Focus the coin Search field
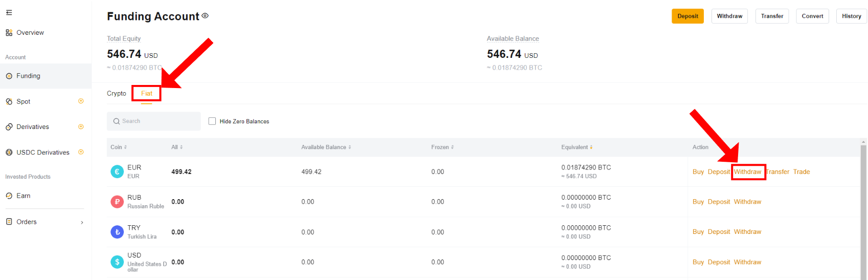The image size is (868, 280). click(154, 121)
